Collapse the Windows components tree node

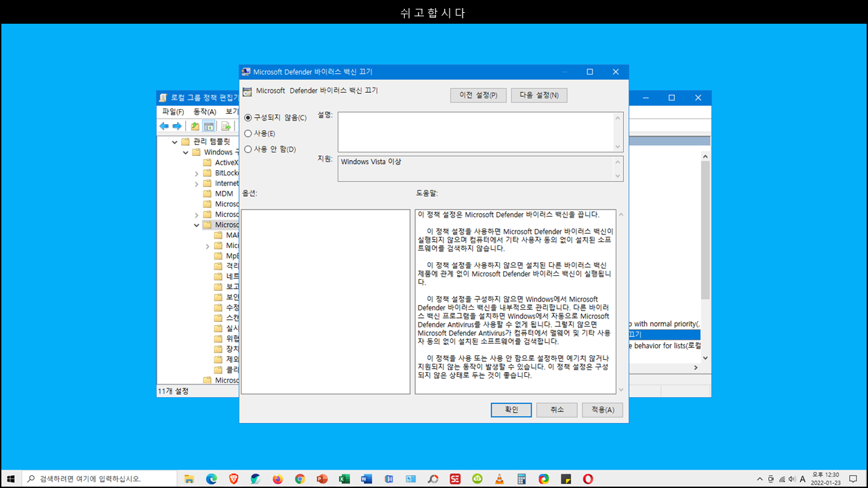[x=186, y=152]
